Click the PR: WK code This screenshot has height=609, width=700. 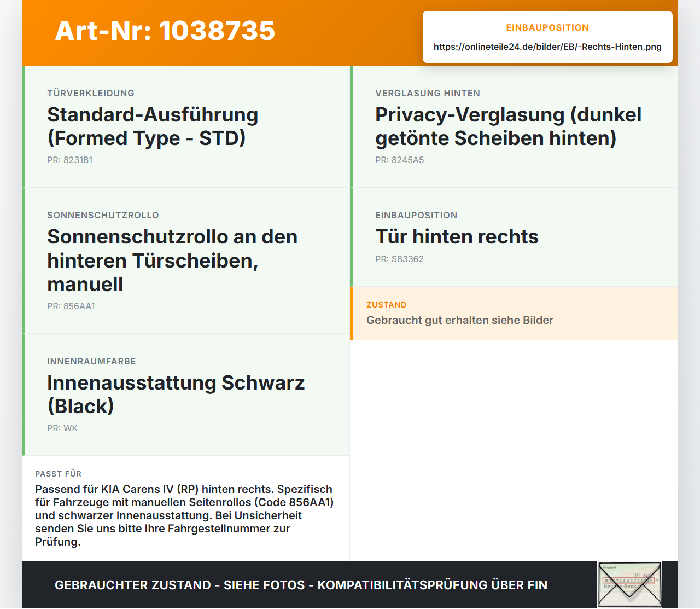[x=62, y=428]
